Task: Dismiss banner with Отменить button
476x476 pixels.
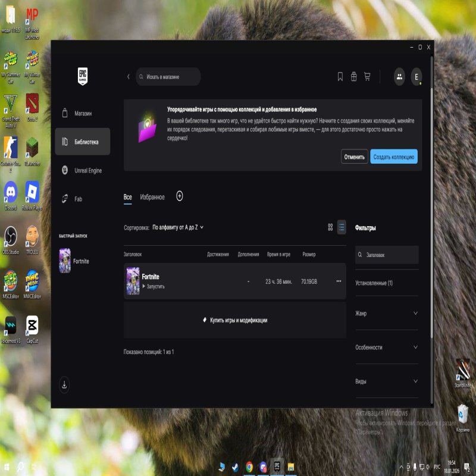Action: pos(354,157)
